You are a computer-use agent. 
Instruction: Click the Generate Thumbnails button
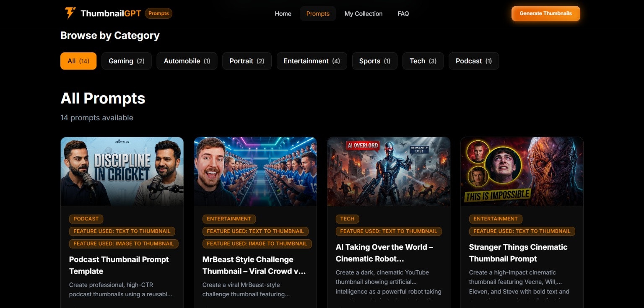coord(545,13)
